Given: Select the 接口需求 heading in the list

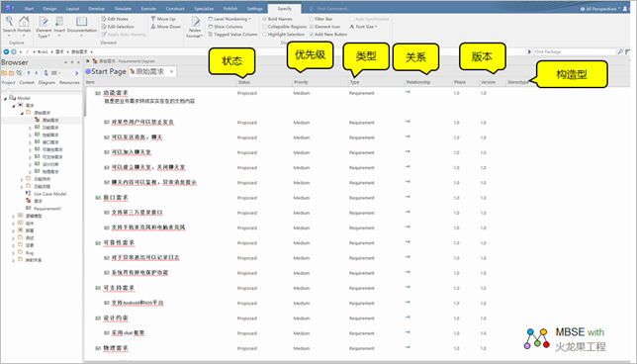Looking at the screenshot, I should click(116, 198).
